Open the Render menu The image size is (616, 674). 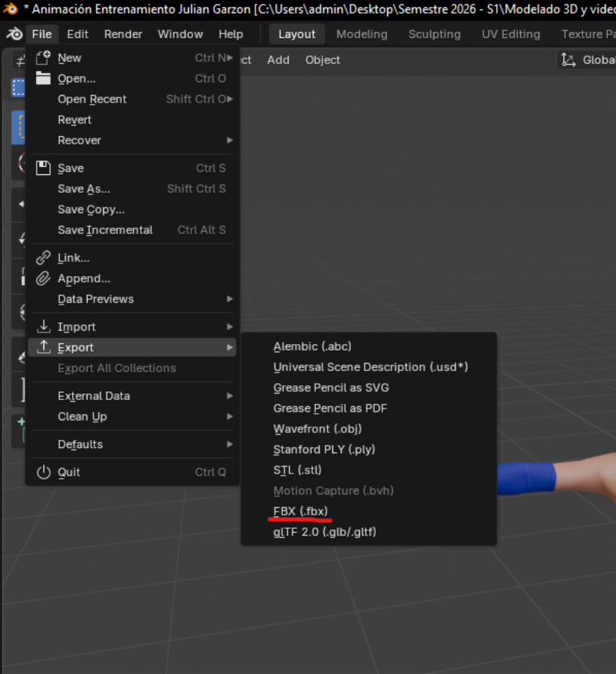click(123, 34)
